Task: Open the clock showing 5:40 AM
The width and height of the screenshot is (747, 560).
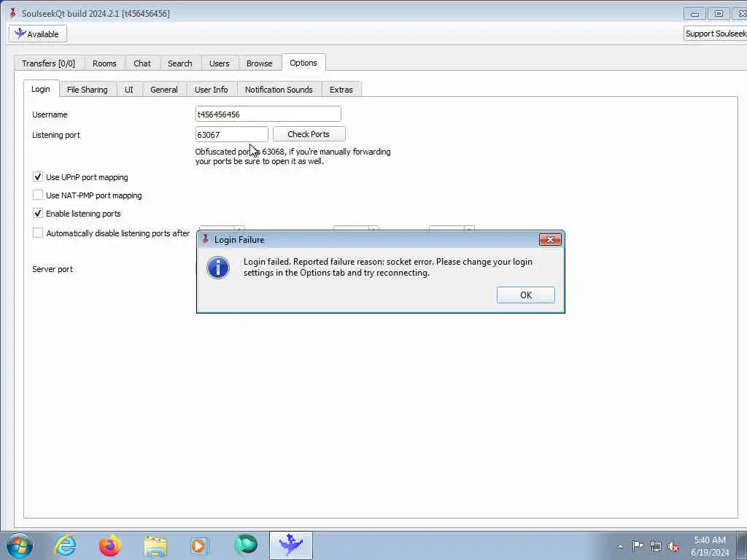Action: (x=710, y=546)
